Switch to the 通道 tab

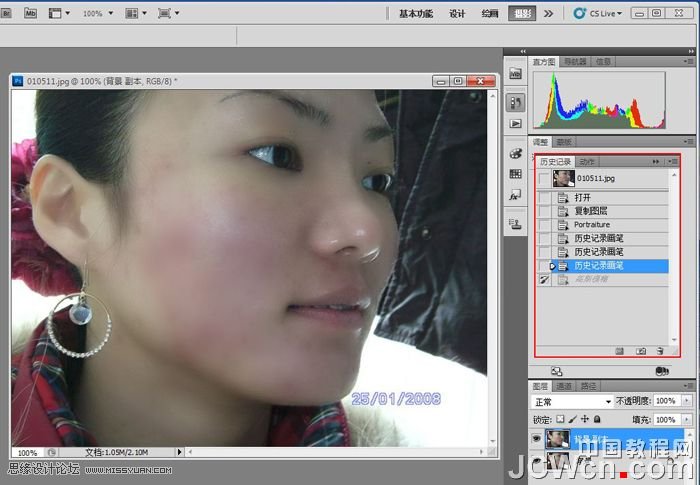(564, 386)
